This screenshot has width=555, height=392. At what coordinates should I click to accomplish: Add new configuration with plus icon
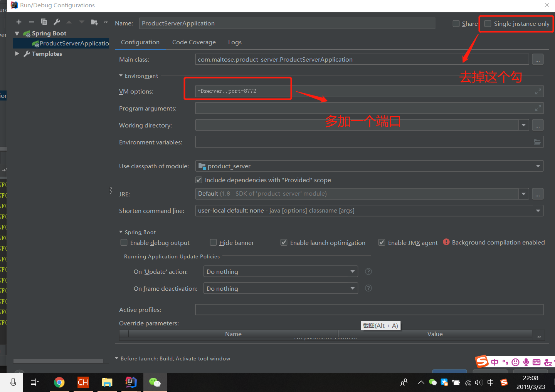19,22
